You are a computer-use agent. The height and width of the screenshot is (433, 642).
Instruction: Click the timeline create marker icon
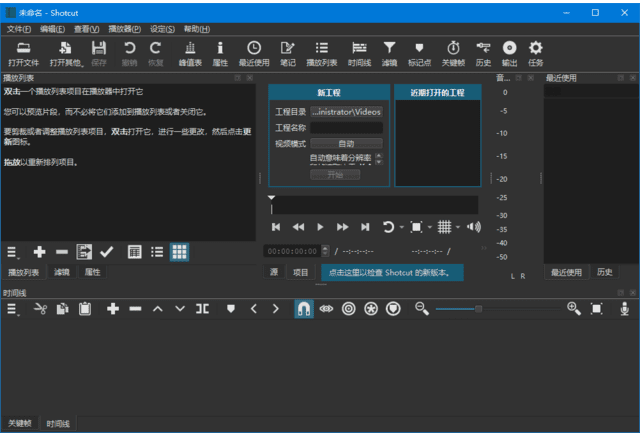231,309
